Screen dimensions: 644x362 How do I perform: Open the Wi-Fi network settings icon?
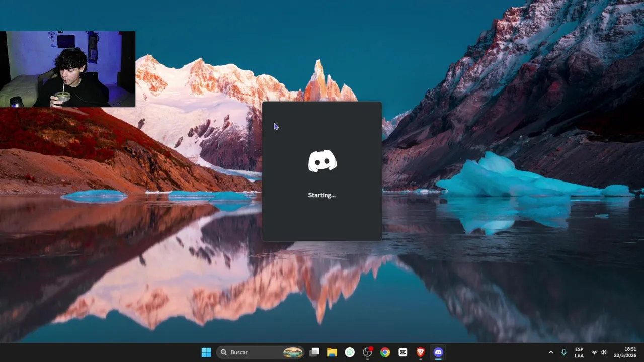click(594, 352)
